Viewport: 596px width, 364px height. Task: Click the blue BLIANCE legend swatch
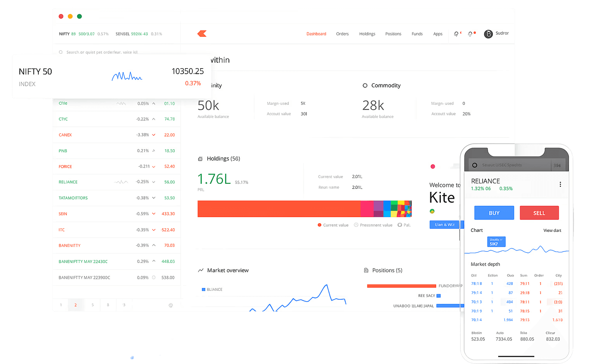[203, 290]
